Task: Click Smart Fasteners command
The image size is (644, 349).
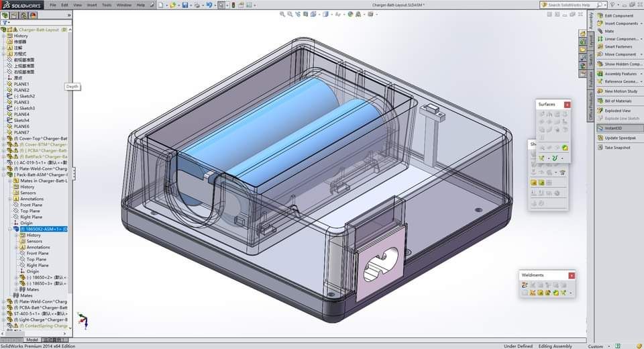Action: pos(615,46)
